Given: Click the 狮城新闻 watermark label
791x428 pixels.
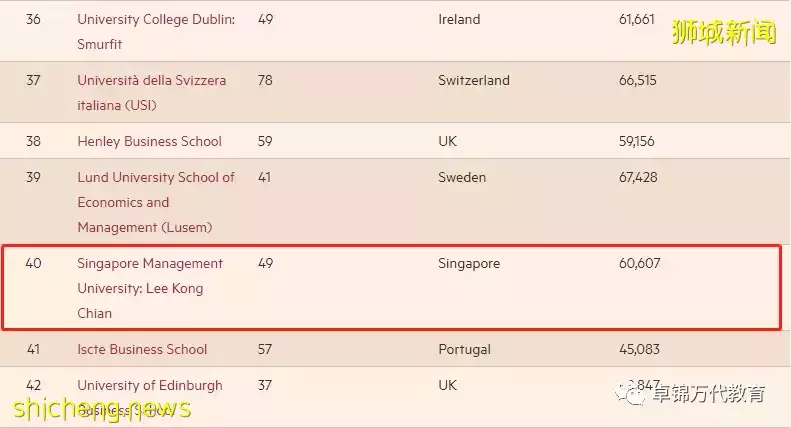Looking at the screenshot, I should [723, 33].
